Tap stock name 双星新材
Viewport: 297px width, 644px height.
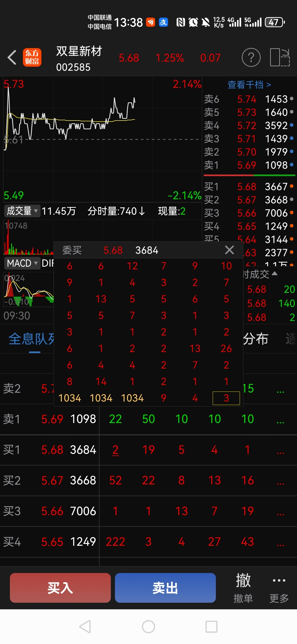coord(79,51)
